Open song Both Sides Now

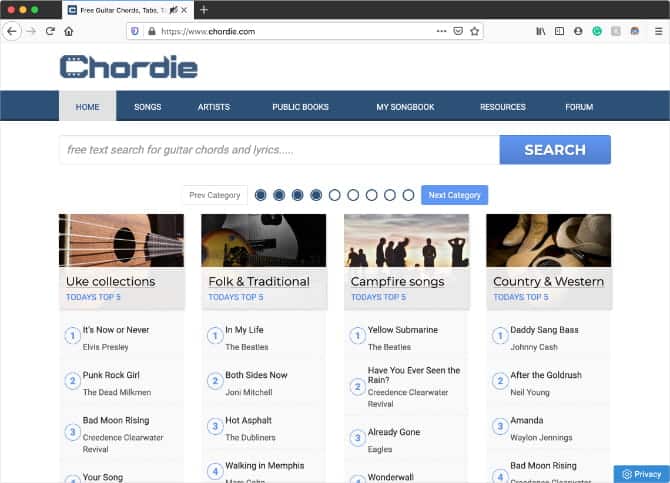click(x=256, y=375)
